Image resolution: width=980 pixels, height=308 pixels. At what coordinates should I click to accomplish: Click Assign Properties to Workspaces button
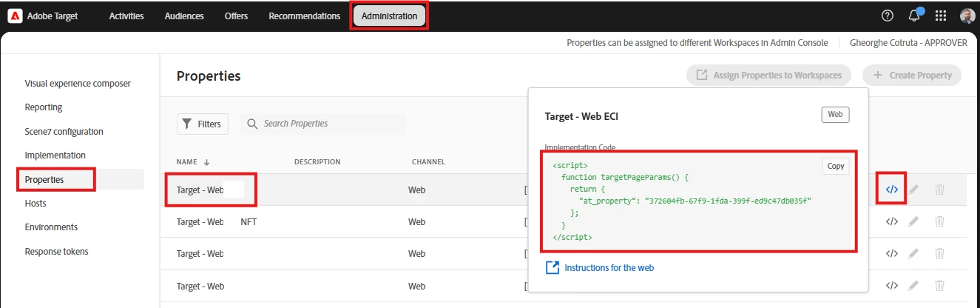(768, 76)
